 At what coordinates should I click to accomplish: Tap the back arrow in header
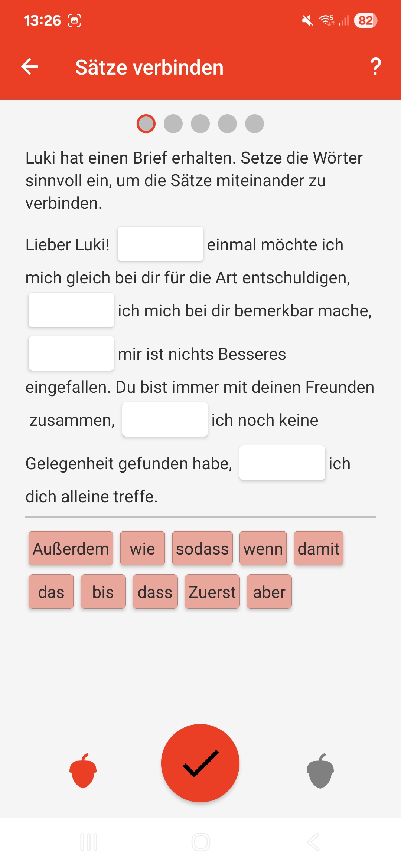[x=30, y=67]
